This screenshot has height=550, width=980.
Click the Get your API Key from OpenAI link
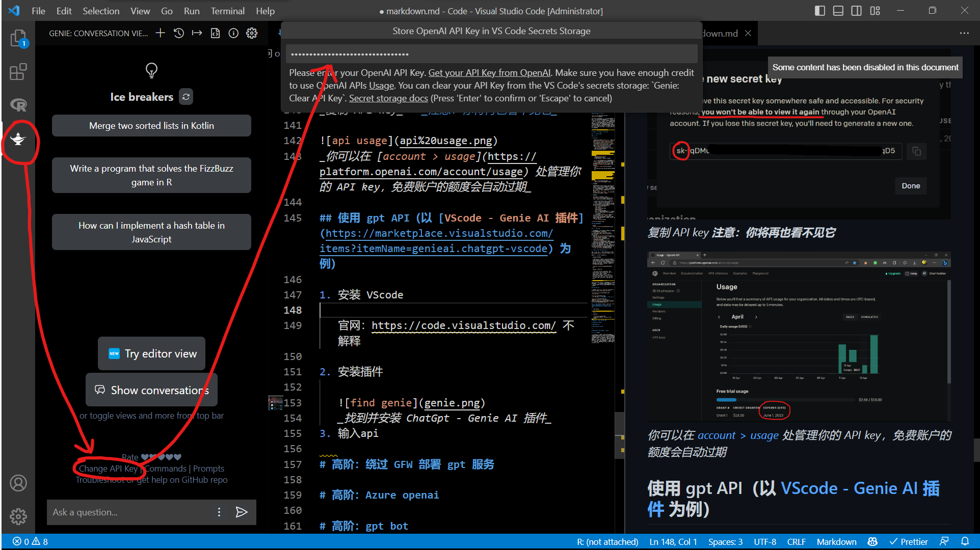coord(489,72)
